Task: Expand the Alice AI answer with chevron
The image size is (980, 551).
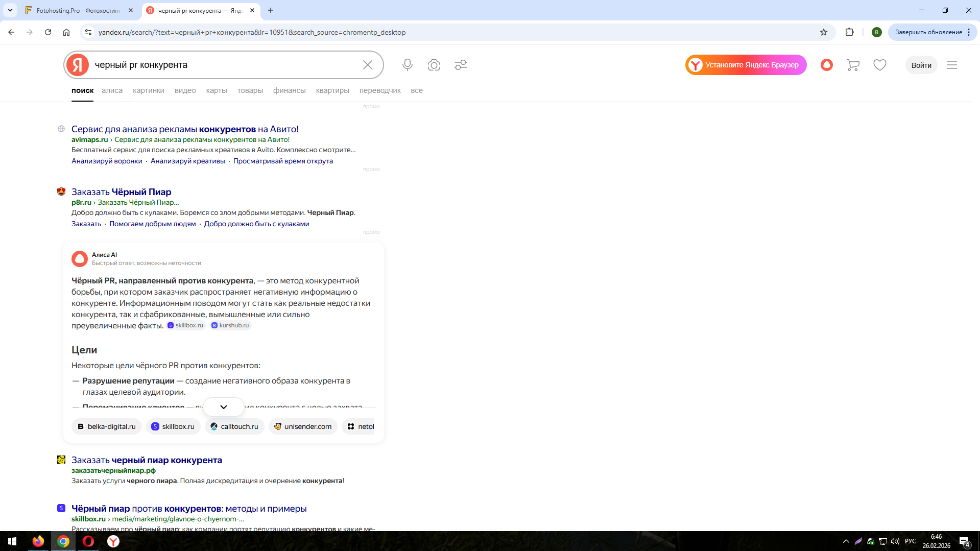Action: [x=224, y=407]
